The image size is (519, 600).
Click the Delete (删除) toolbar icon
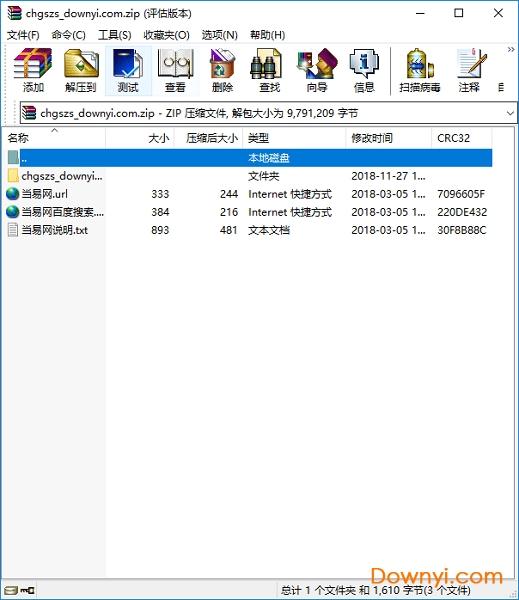222,70
